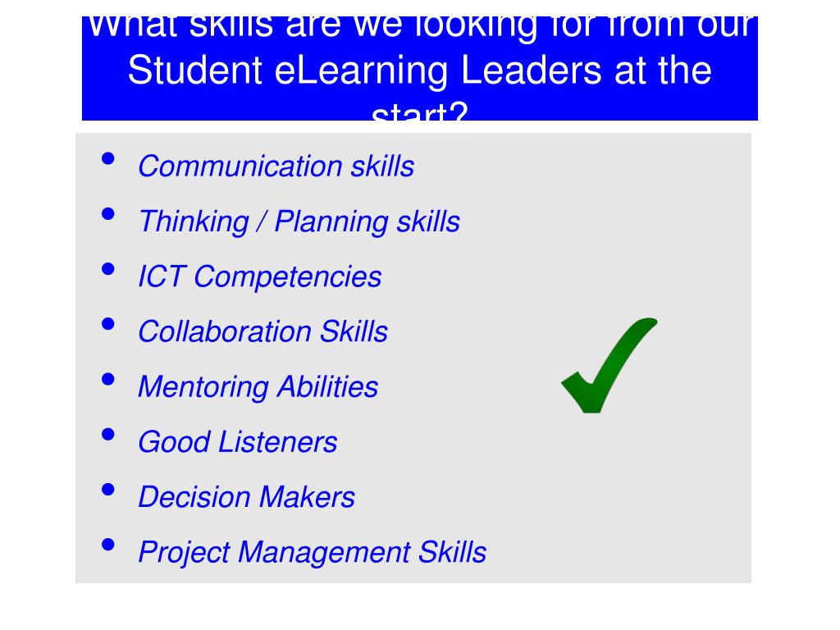Image resolution: width=840 pixels, height=630 pixels.
Task: Click the bullet dot beside Project Management Skills
Action: (108, 545)
